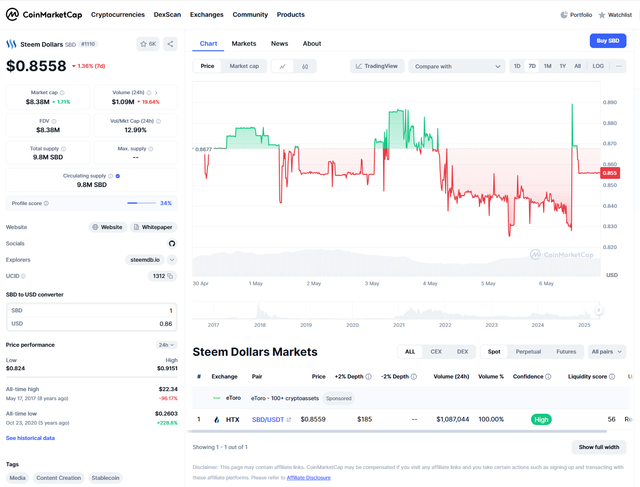The height and width of the screenshot is (487, 640).
Task: Open the SBD/USDT pair link
Action: pos(271,420)
